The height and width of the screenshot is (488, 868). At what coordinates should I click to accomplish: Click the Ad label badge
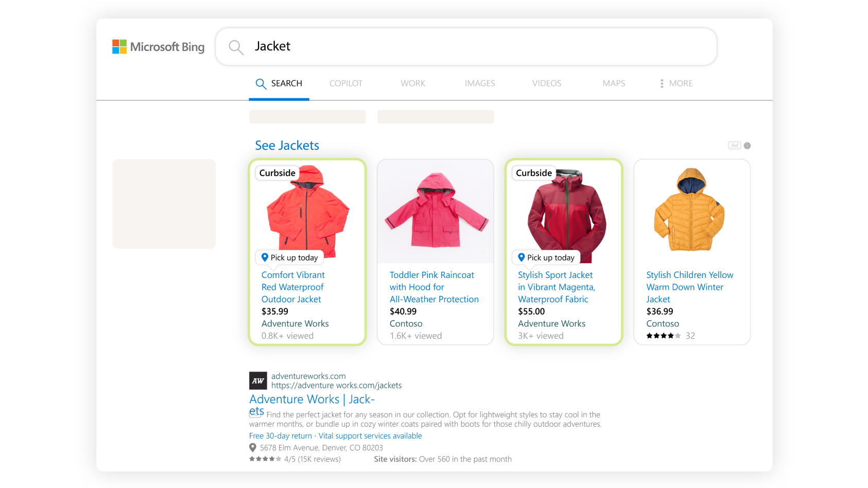tap(734, 146)
